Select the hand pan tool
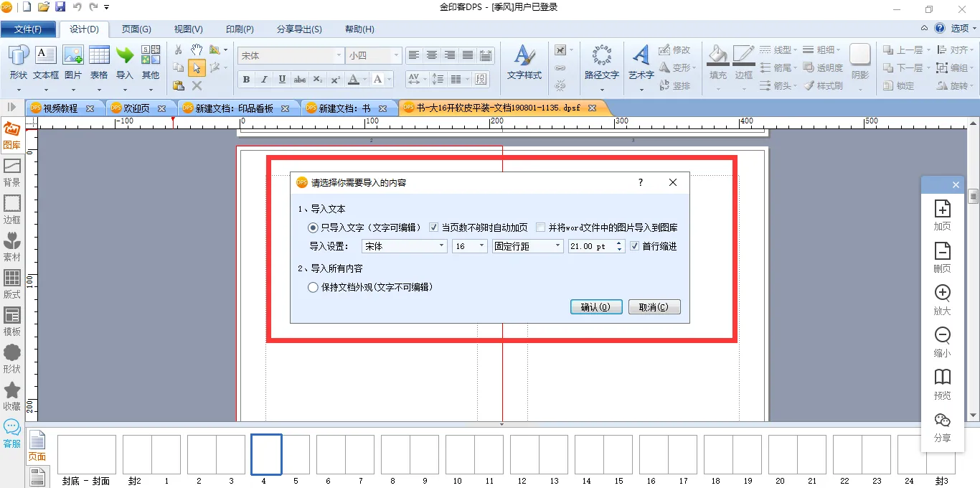Viewport: 980px width, 488px height. coord(197,50)
